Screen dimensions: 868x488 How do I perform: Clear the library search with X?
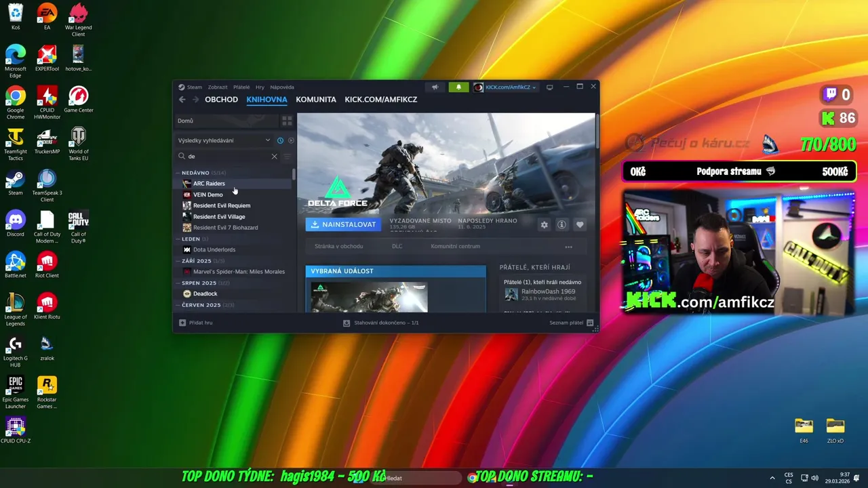[x=274, y=157]
